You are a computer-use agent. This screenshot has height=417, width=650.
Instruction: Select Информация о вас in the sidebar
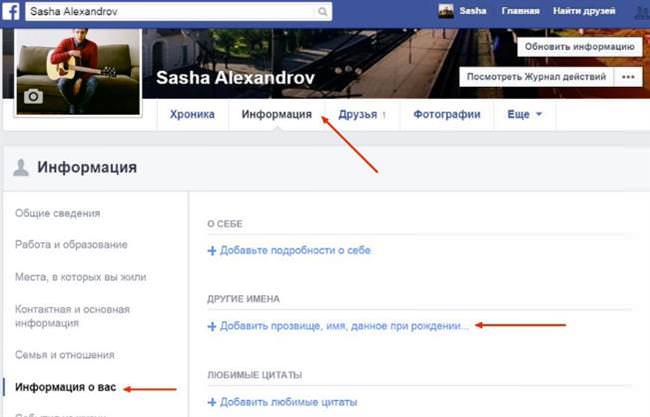65,387
